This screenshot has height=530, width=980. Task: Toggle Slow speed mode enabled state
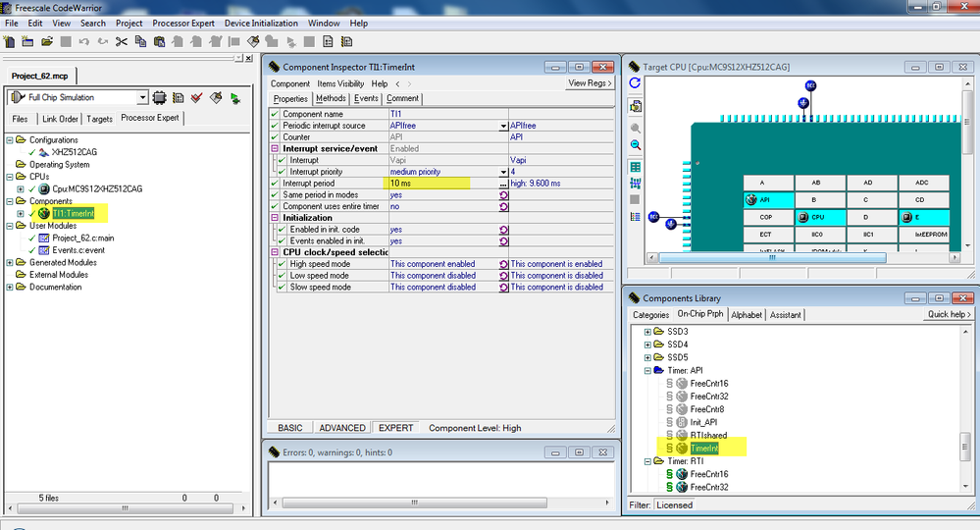504,287
